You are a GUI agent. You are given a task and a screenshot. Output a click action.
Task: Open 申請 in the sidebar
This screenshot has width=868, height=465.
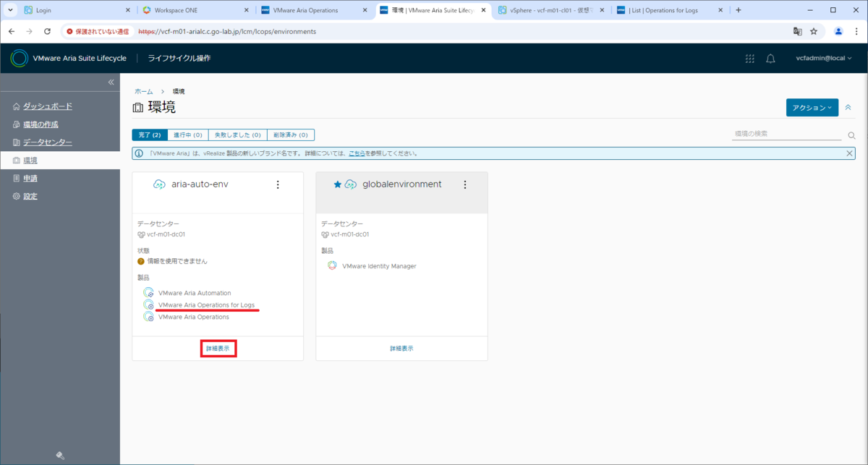30,179
